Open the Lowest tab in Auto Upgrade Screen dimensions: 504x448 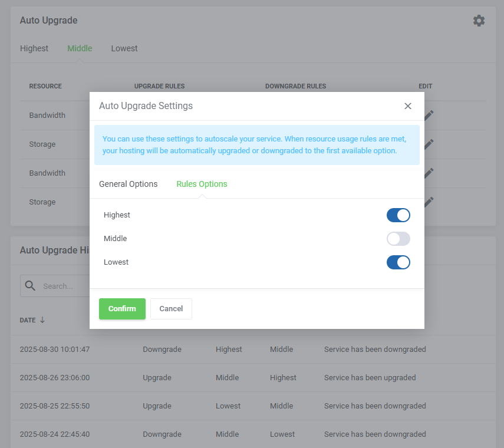pyautogui.click(x=124, y=48)
